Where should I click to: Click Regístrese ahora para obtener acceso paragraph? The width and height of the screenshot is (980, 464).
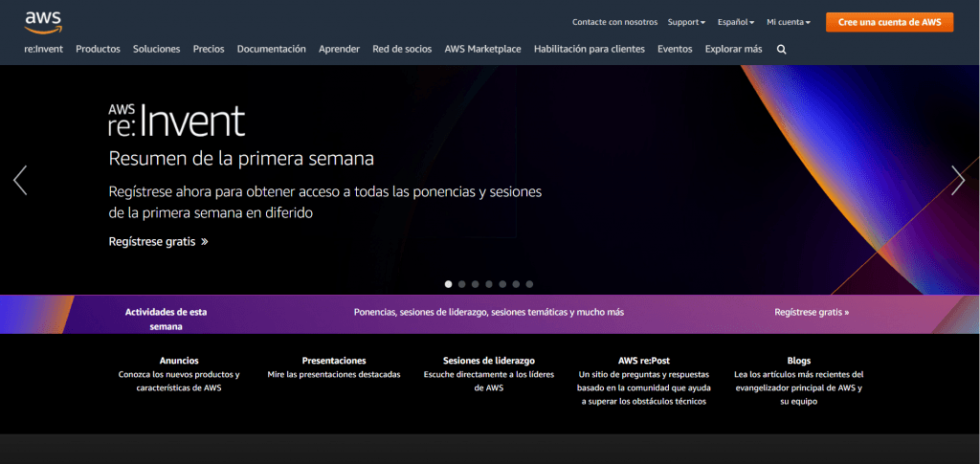(325, 202)
